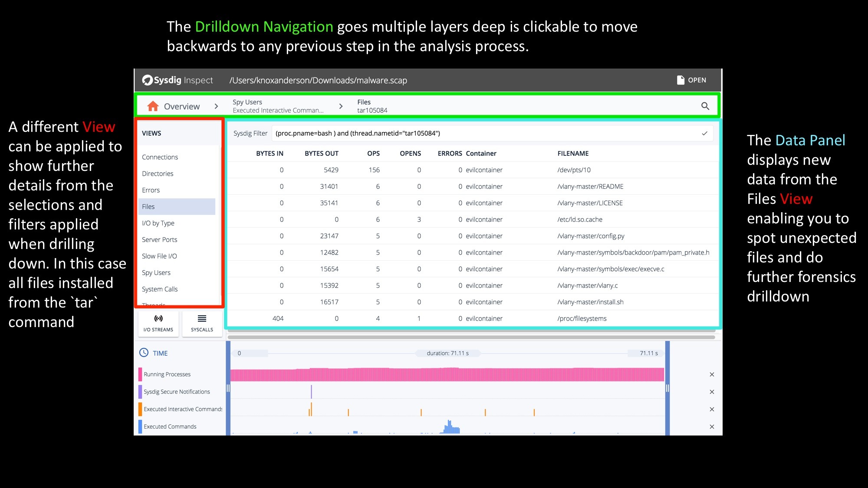
Task: Select the Slow File I/O view
Action: pos(177,256)
